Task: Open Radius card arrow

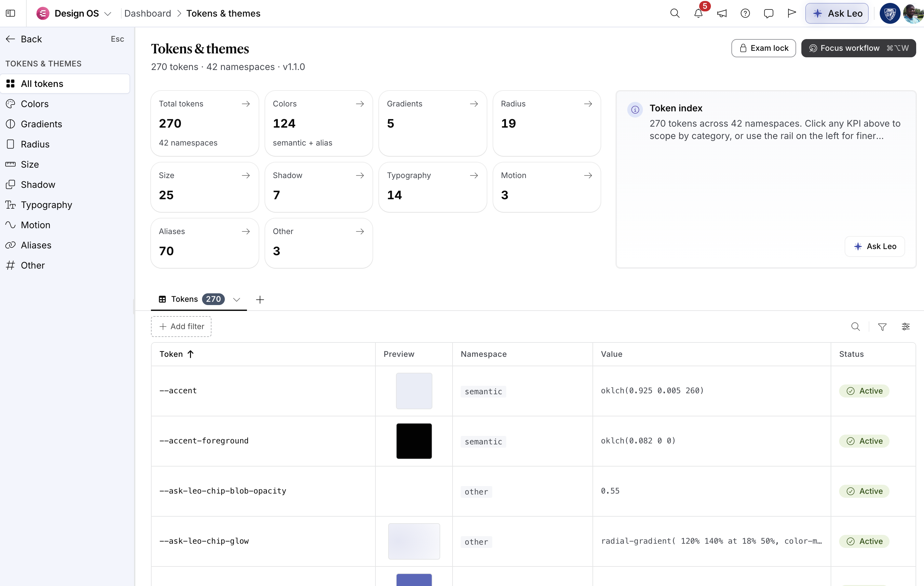Action: click(x=588, y=104)
